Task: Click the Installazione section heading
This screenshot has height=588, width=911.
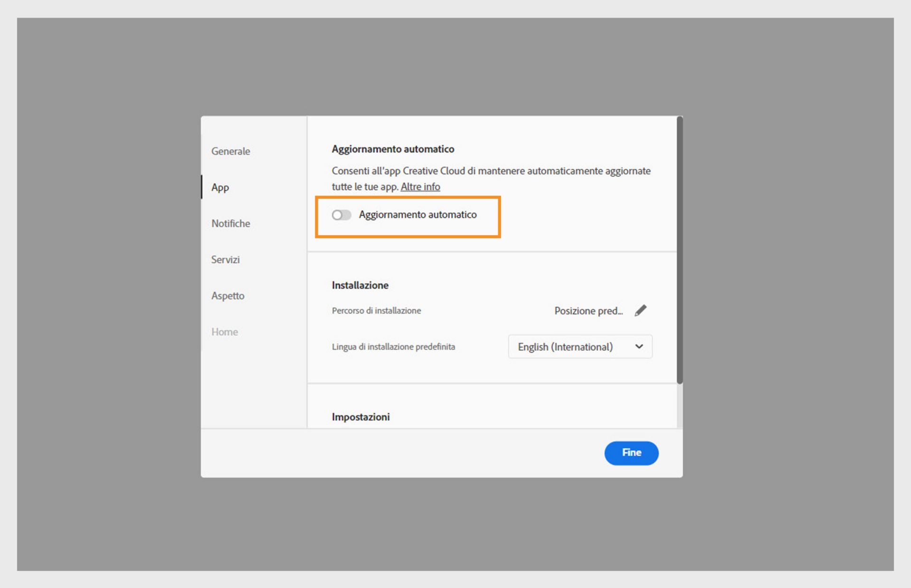Action: (360, 285)
